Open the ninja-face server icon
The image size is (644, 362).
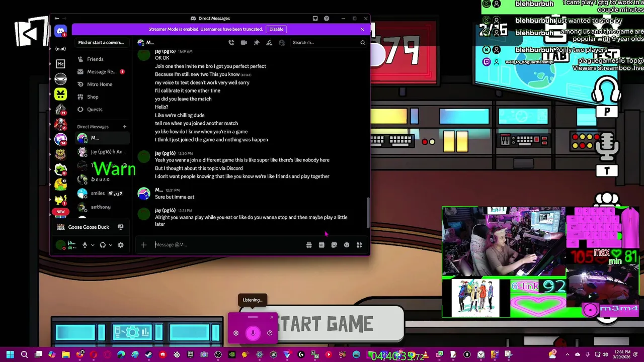(60, 79)
